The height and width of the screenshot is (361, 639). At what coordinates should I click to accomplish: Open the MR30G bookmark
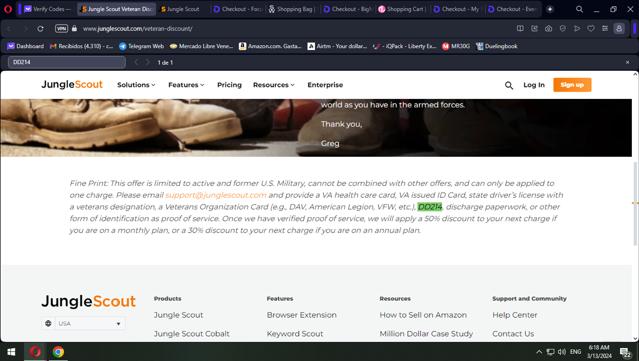point(456,46)
